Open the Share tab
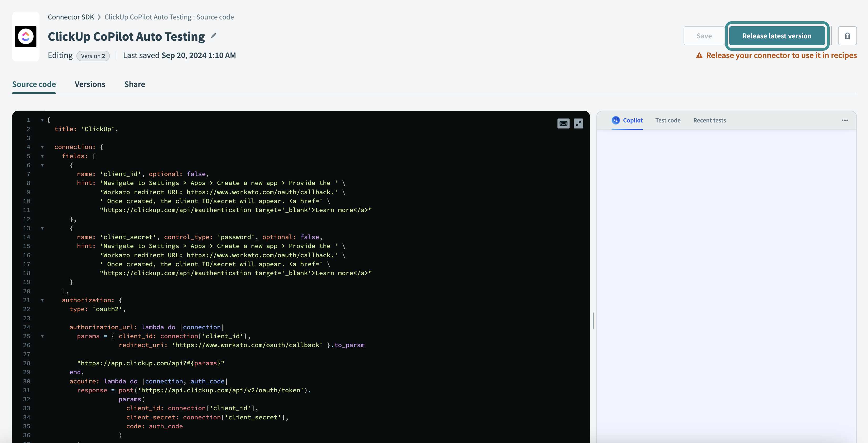Viewport: 868px width, 443px height. [135, 84]
